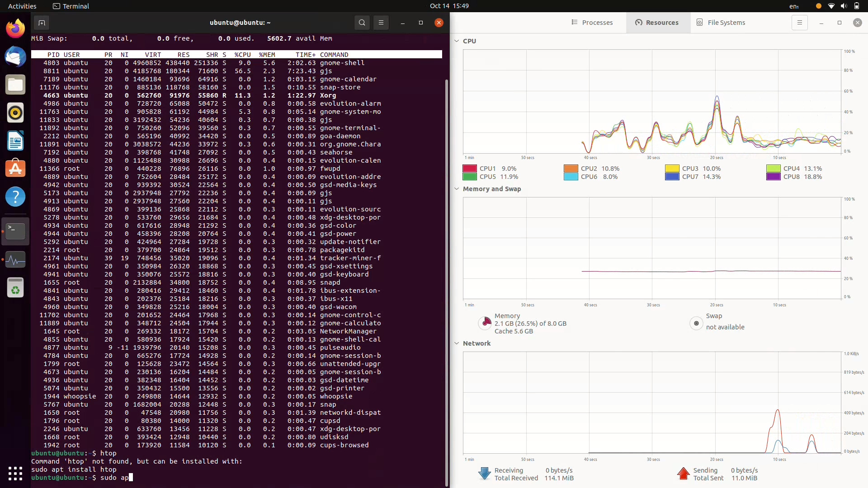Viewport: 868px width, 488px height.
Task: Click the speaker icon to adjust sound
Action: [x=844, y=6]
